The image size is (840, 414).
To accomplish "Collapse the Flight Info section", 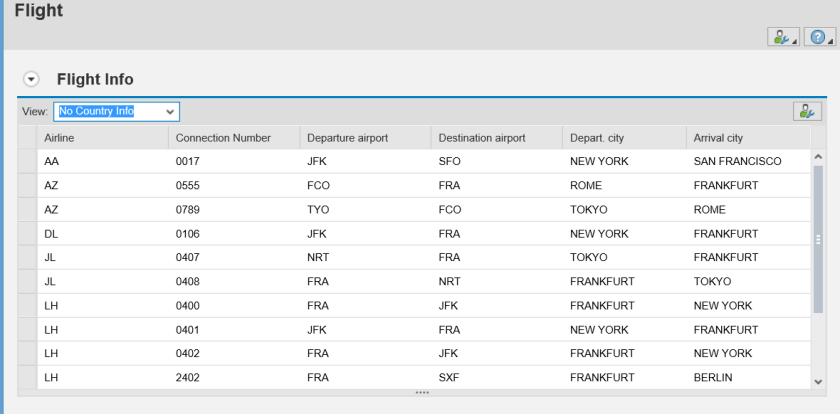I will 31,78.
